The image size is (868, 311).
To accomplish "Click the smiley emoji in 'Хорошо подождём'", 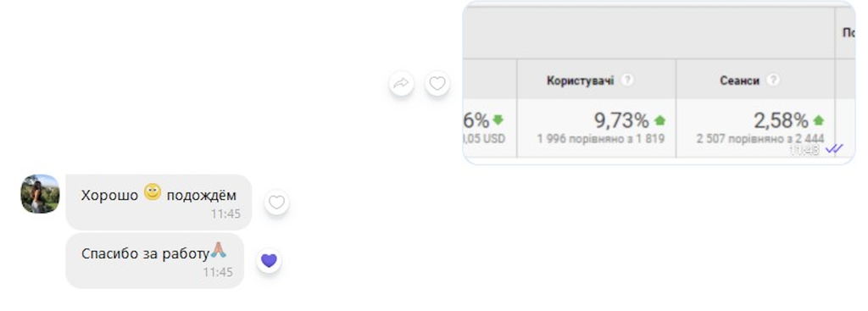I will coord(153,192).
